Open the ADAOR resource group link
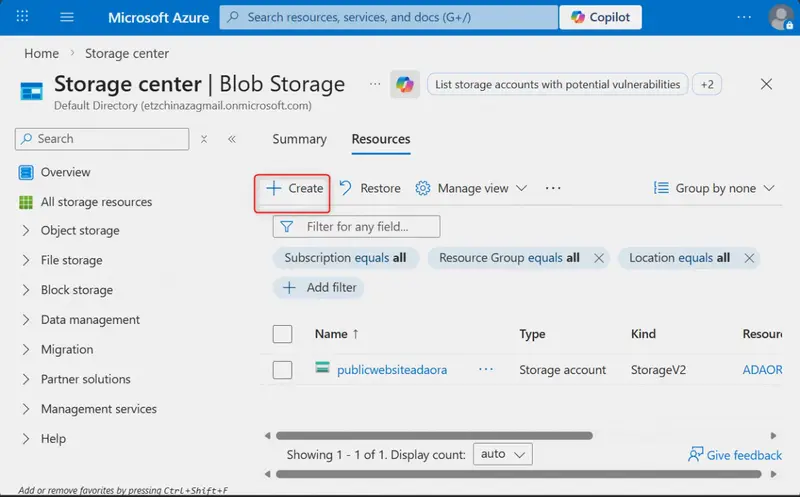800x497 pixels. [x=762, y=370]
